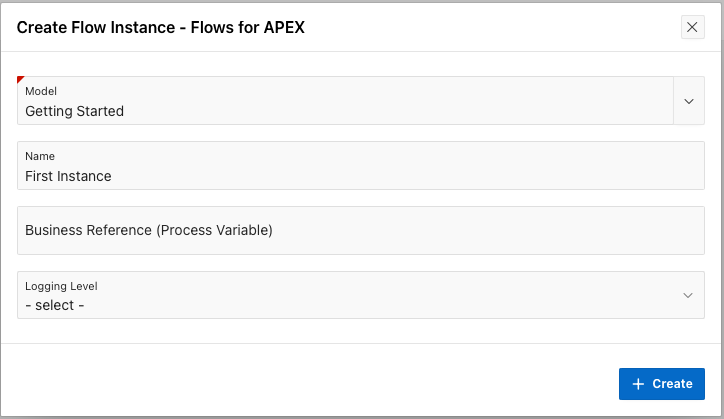Screen dimensions: 724x419
Task: Click the red required marker on Model
Action: (x=21, y=79)
